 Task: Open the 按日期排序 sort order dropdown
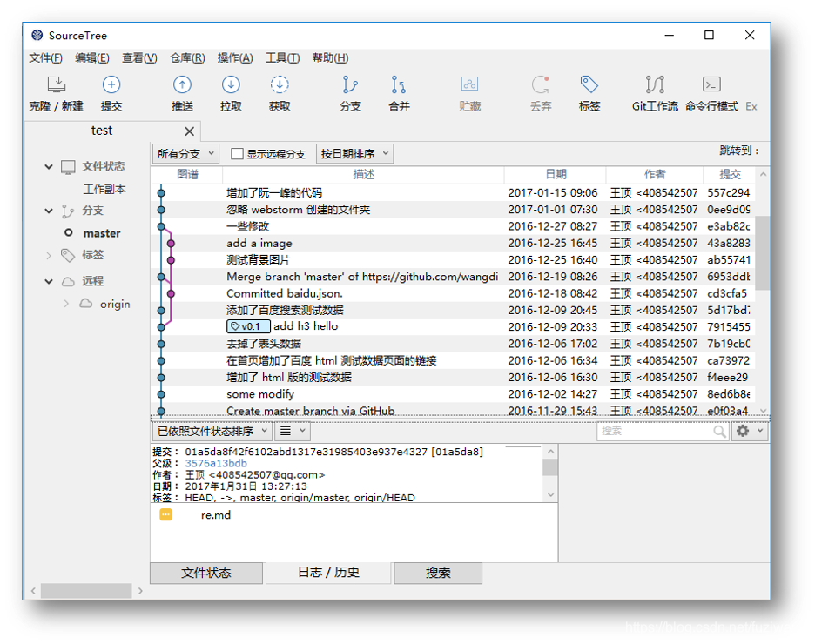tap(354, 154)
